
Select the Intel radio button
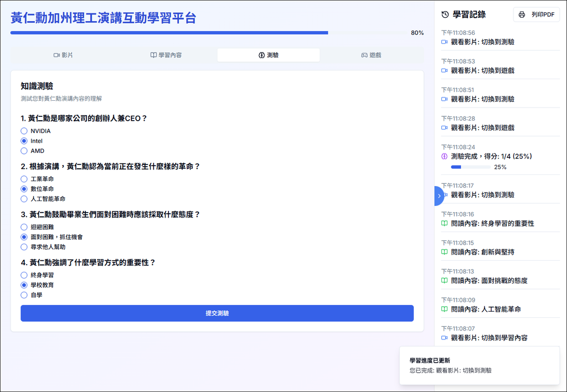pos(24,141)
